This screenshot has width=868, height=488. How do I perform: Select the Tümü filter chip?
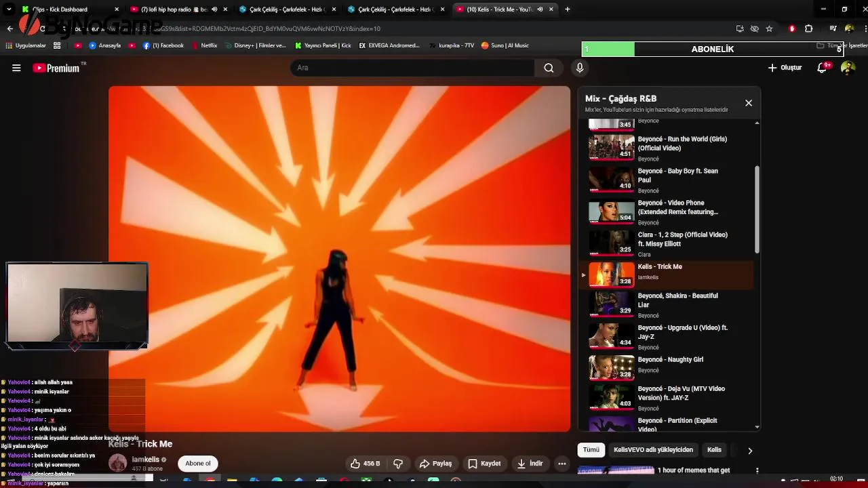click(x=591, y=450)
